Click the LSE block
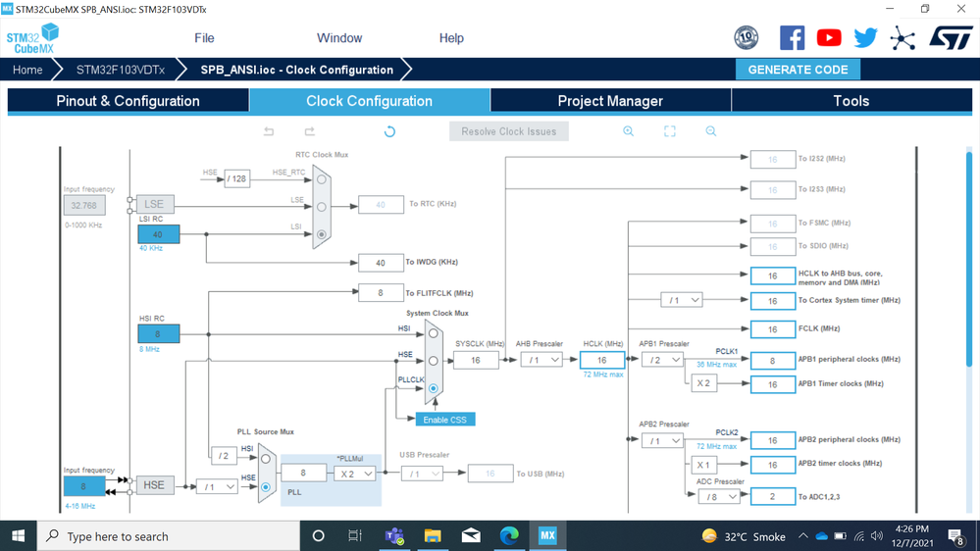The width and height of the screenshot is (980, 551). 154,204
